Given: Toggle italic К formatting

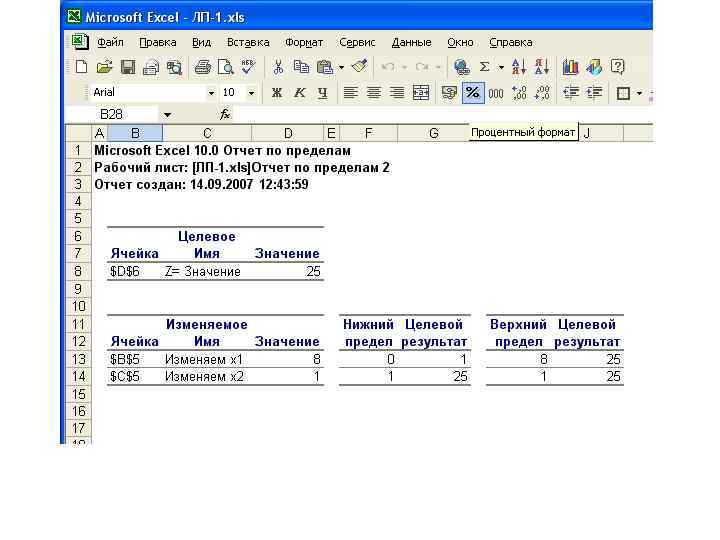Looking at the screenshot, I should point(299,93).
